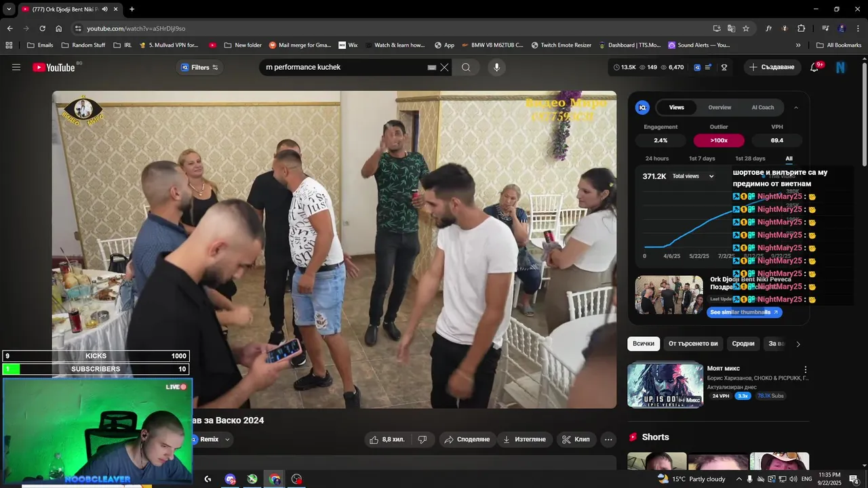868x488 pixels.
Task: Show hidden tray icons with the chevron
Action: point(739,479)
